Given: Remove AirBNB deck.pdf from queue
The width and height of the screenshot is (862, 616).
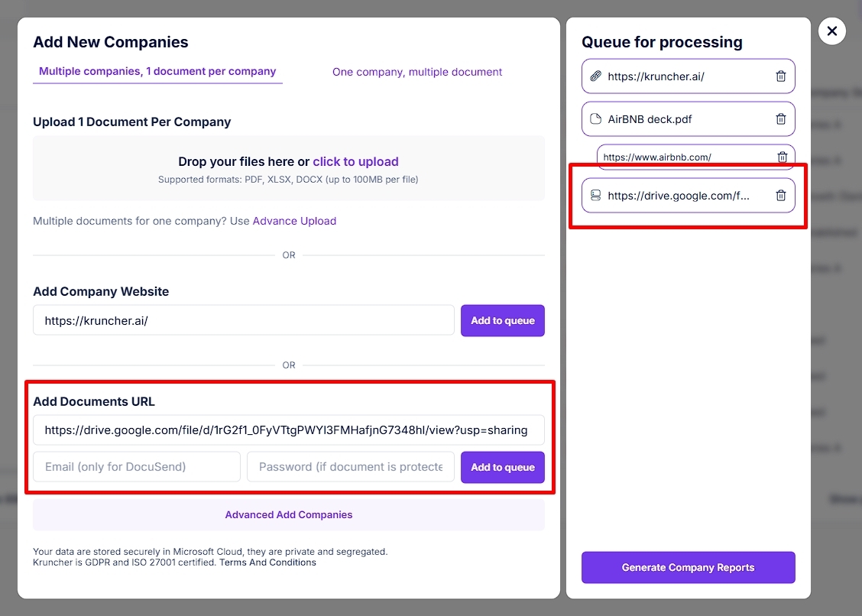Looking at the screenshot, I should 781,118.
